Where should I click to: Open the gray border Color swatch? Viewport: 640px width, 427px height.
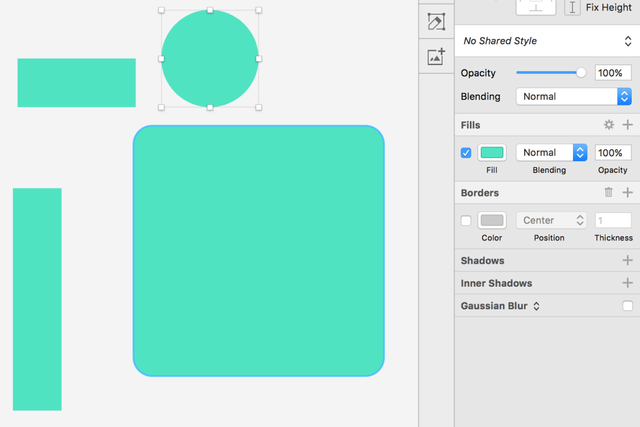[x=492, y=220]
